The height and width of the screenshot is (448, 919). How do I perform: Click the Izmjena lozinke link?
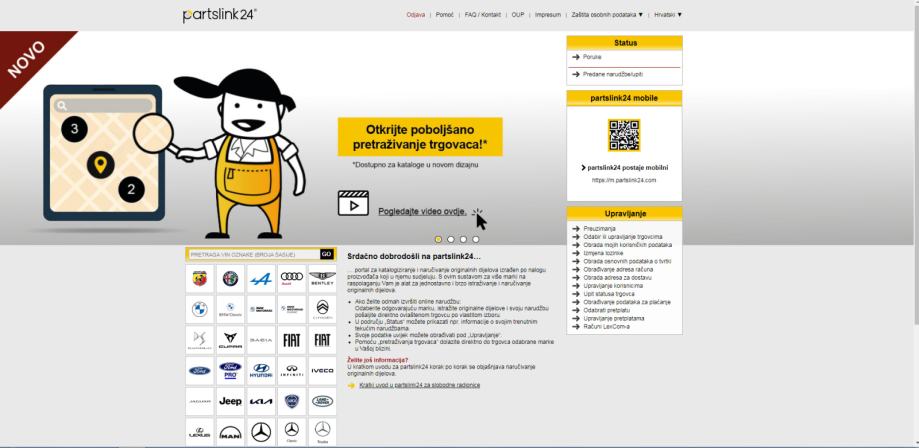[x=603, y=253]
